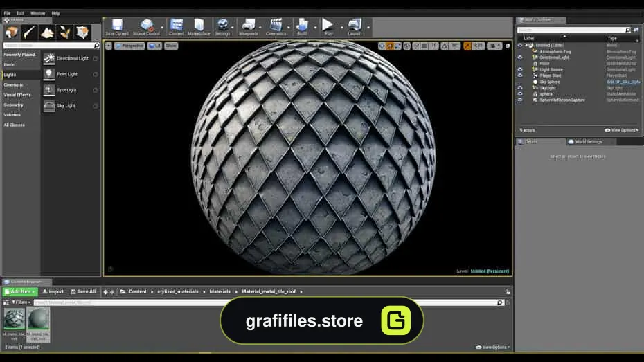
Task: Toggle rotation snapping in viewport toolbar
Action: 445,46
